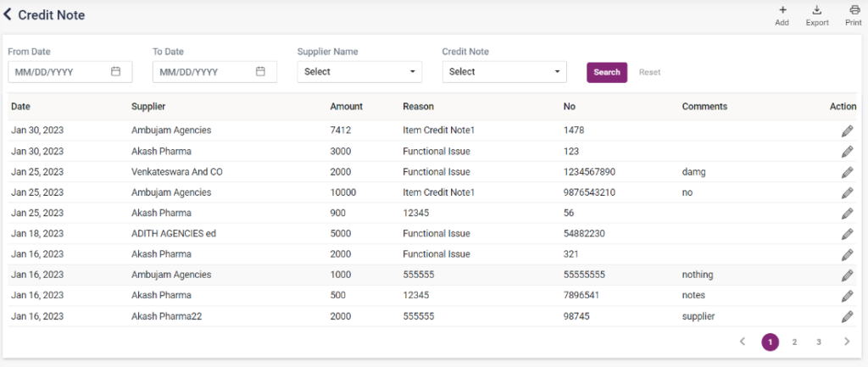Click pencil icon for Akash Pharma22 row

pyautogui.click(x=846, y=316)
